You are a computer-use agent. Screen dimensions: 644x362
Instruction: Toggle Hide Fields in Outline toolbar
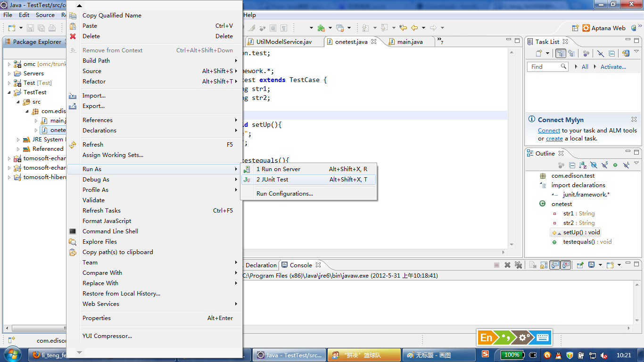pos(594,165)
